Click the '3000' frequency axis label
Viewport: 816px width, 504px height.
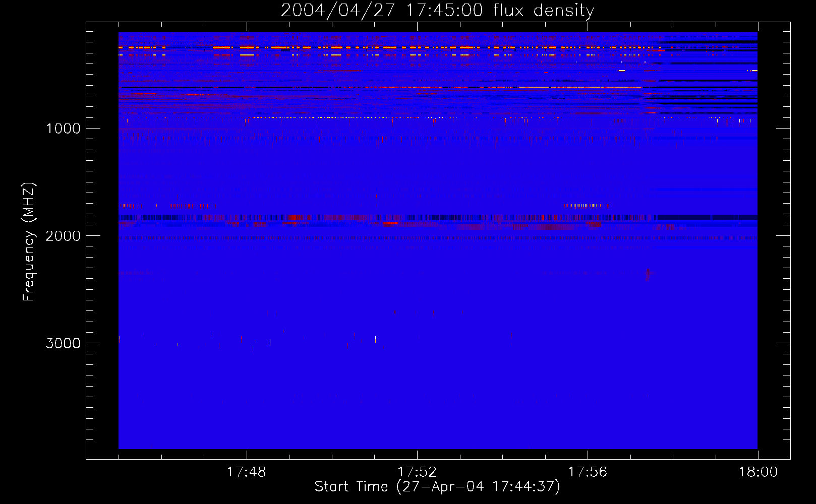pos(63,343)
